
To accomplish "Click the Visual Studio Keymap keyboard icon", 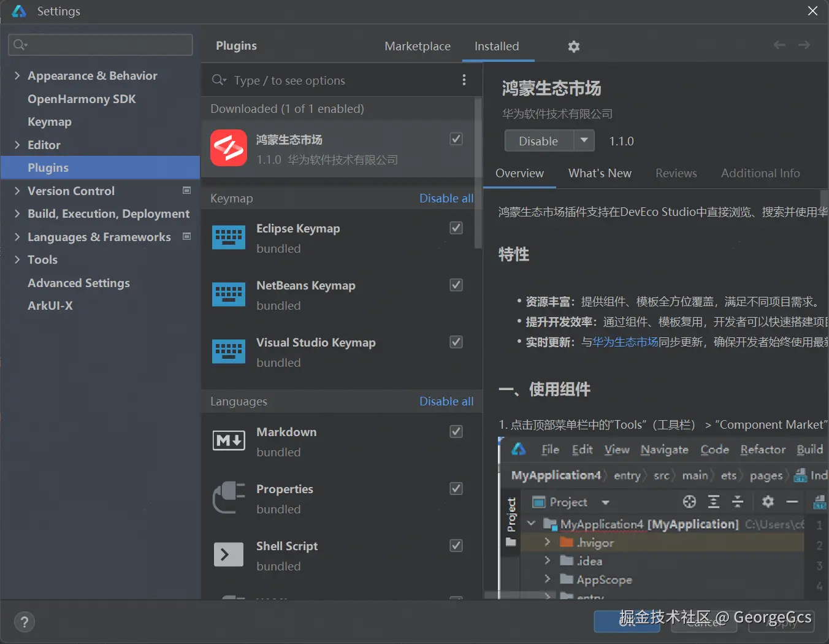I will [229, 351].
